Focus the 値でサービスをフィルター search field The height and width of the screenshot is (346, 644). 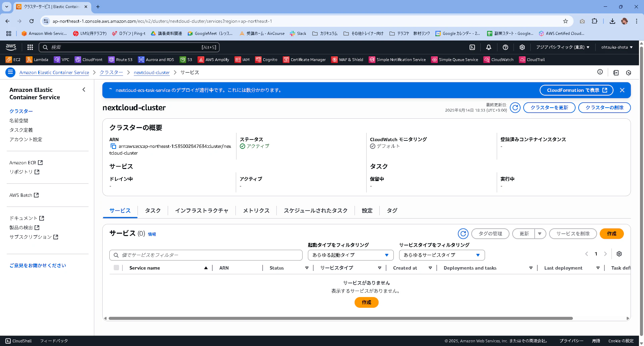[x=206, y=255]
